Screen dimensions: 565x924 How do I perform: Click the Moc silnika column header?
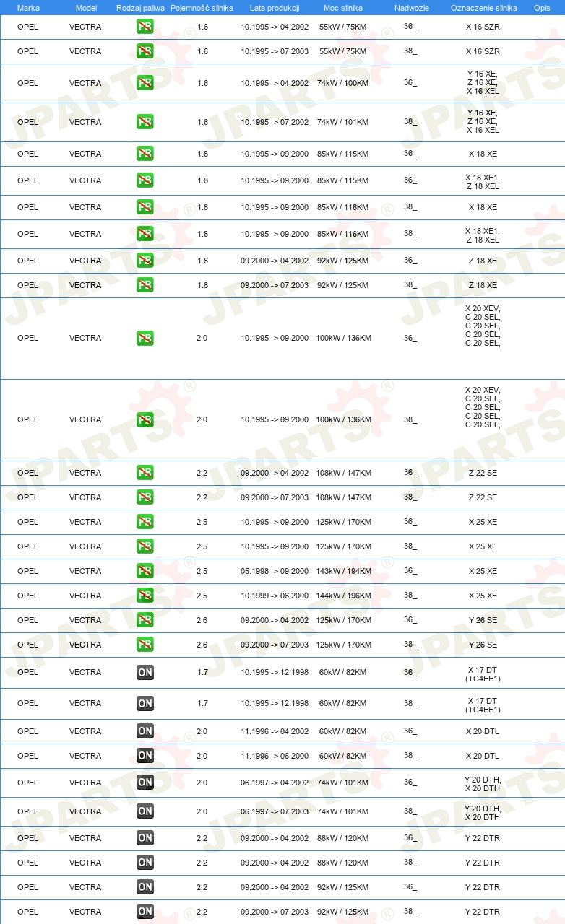coord(343,8)
